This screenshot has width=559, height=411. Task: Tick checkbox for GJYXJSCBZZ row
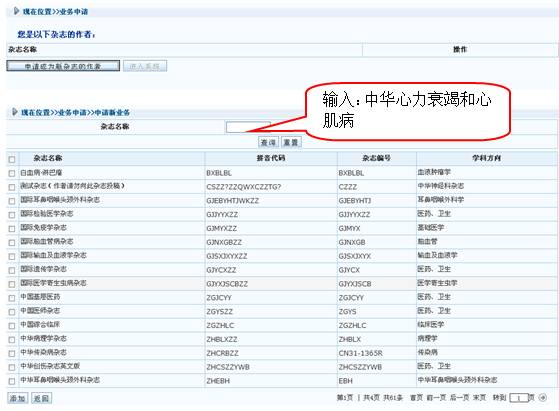[x=12, y=284]
